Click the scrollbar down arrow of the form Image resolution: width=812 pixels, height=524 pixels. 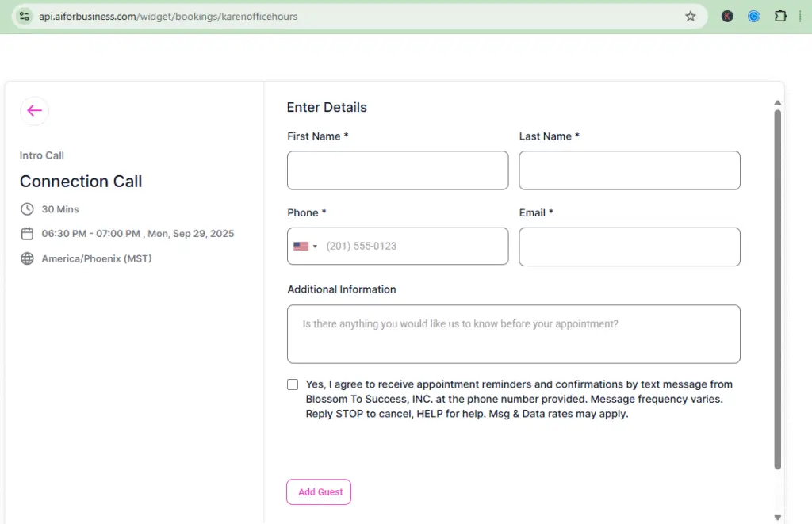777,517
